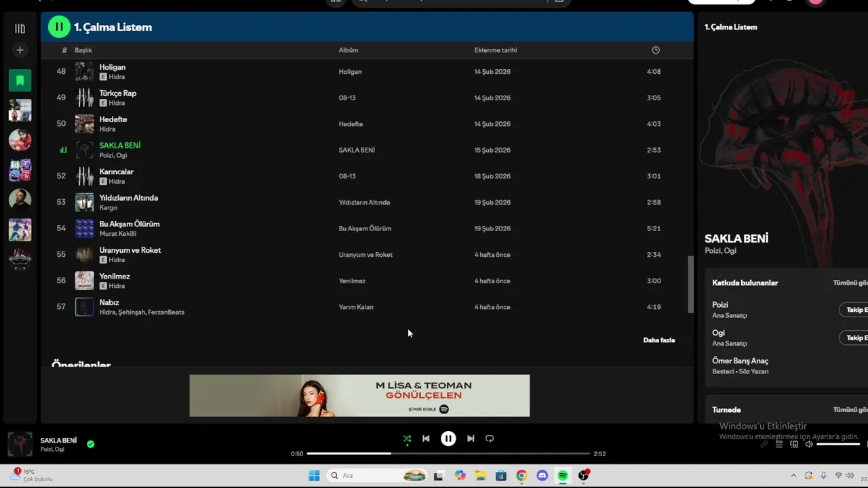Mute volume with player speaker icon
Screen dimensions: 868x488
click(809, 445)
